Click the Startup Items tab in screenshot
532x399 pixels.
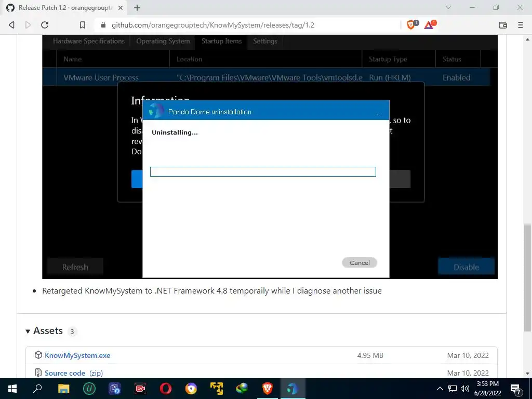(221, 41)
